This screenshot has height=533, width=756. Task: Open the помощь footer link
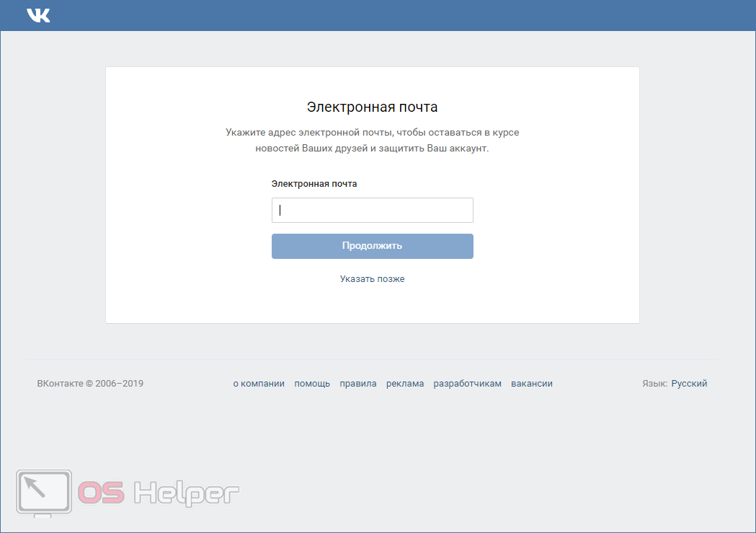click(x=312, y=384)
